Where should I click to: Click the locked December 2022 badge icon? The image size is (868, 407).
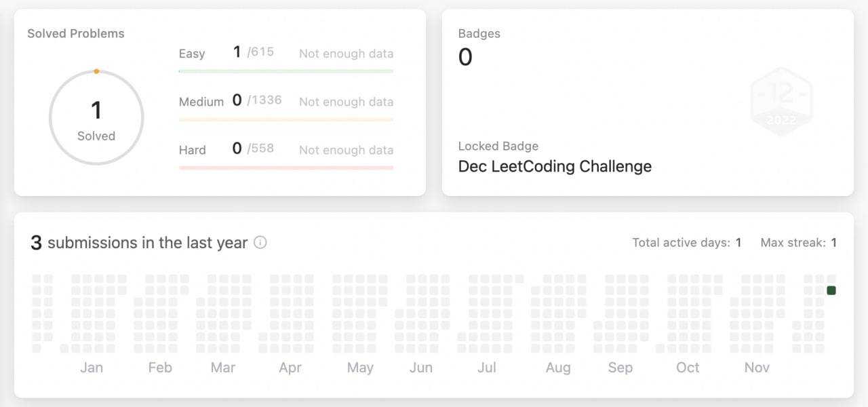pos(782,101)
